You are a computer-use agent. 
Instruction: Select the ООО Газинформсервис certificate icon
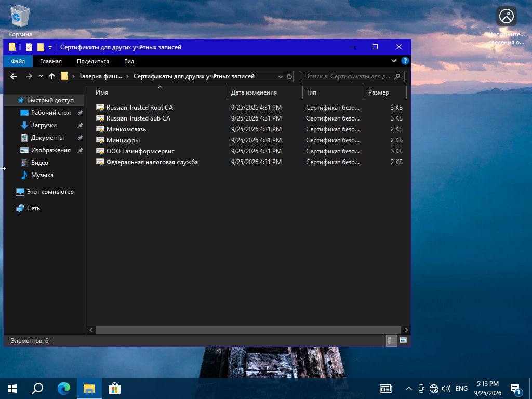100,151
